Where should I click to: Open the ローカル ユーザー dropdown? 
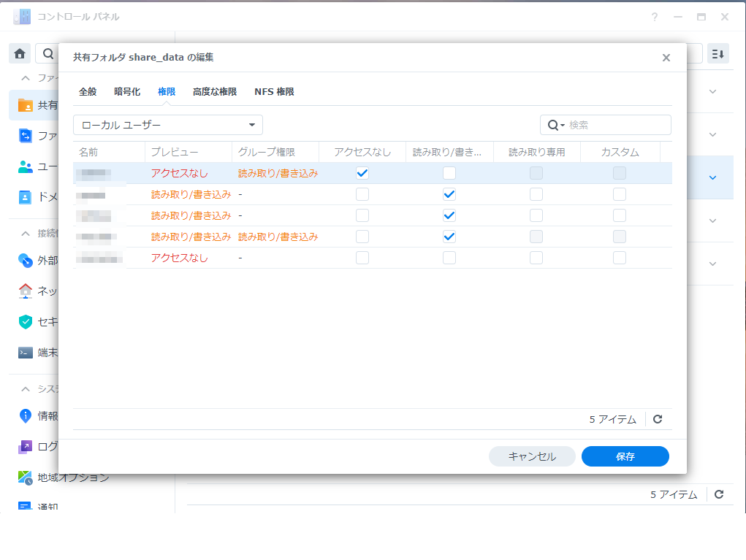pos(168,125)
